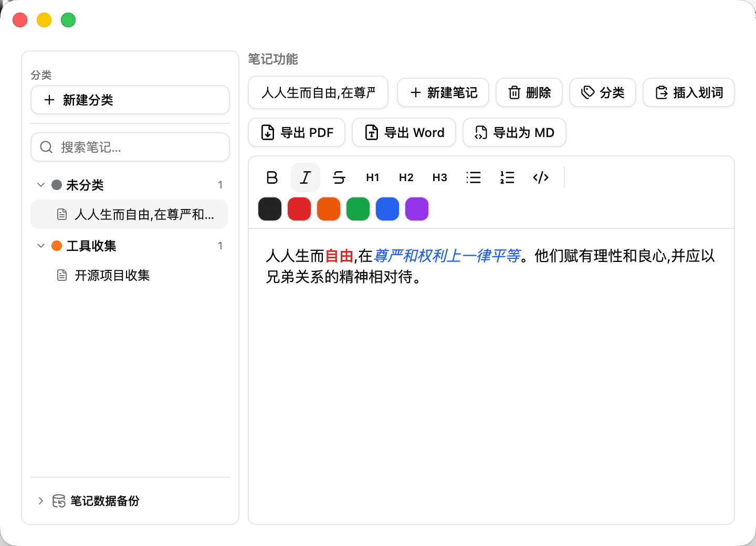
Task: Click the gray dot beside 未分类
Action: [57, 185]
